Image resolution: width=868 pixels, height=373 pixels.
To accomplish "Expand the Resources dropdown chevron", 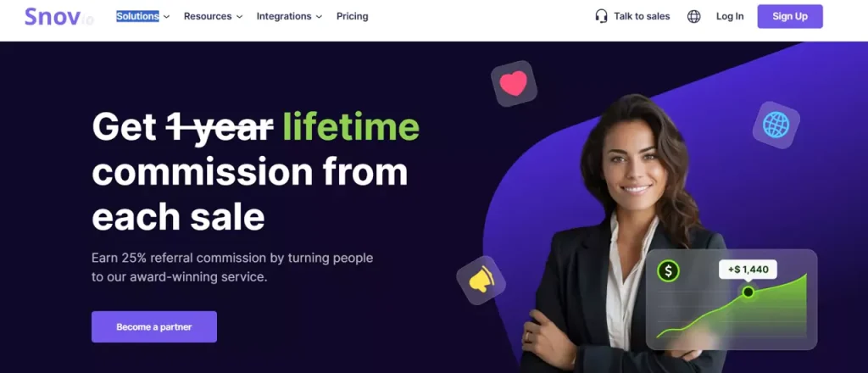I will (x=239, y=17).
